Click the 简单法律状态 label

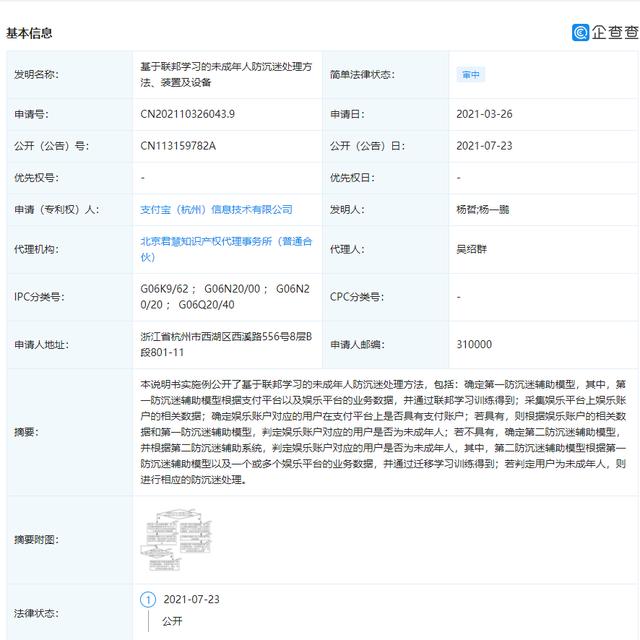tap(362, 74)
